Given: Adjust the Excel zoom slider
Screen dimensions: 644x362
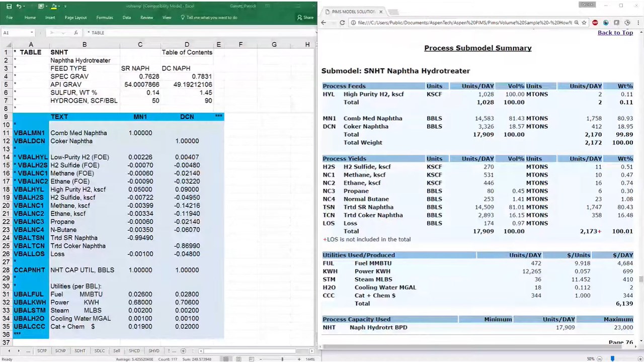Looking at the screenshot, I should click(282, 359).
